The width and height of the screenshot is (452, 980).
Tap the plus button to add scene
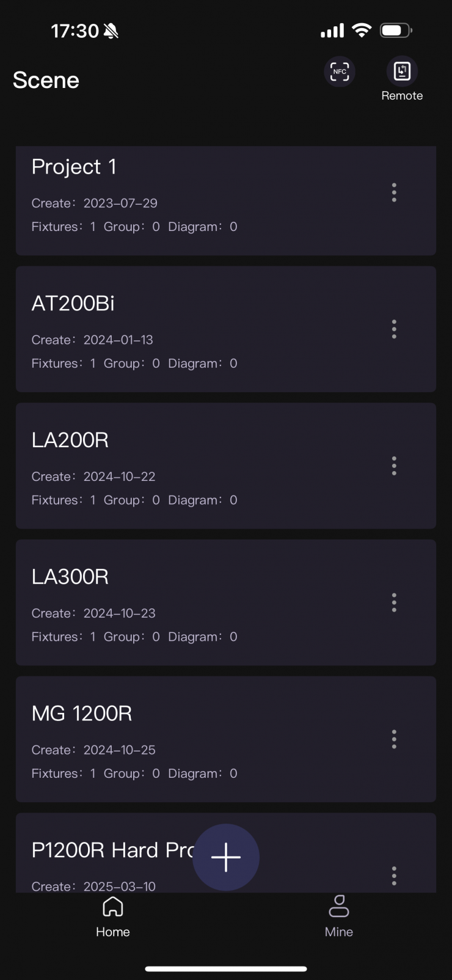coord(226,857)
